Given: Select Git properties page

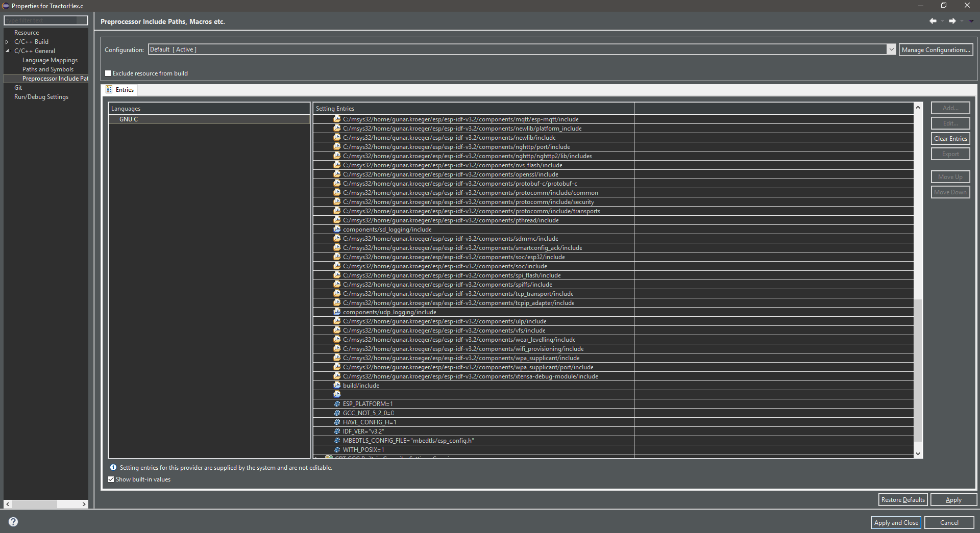Looking at the screenshot, I should pos(18,88).
